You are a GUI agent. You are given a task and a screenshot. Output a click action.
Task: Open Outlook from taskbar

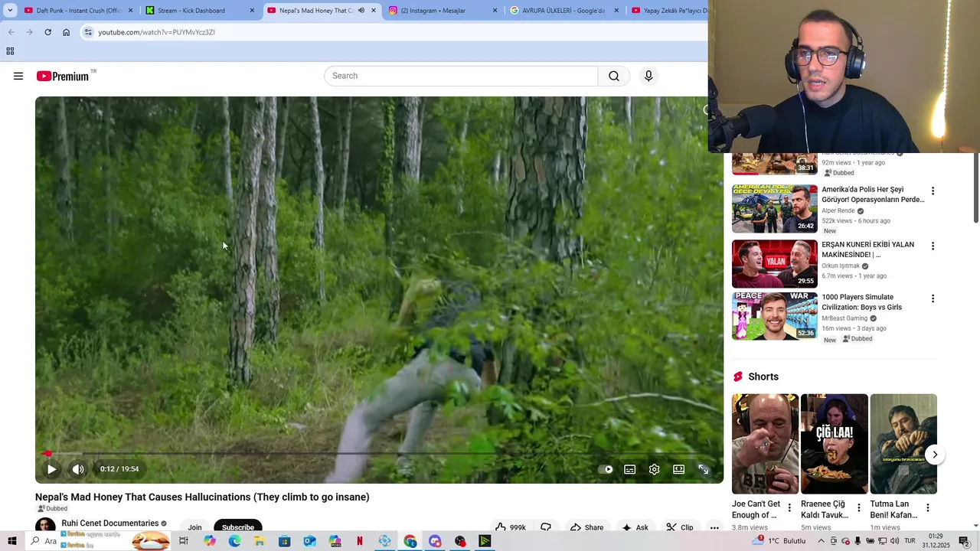(x=309, y=541)
